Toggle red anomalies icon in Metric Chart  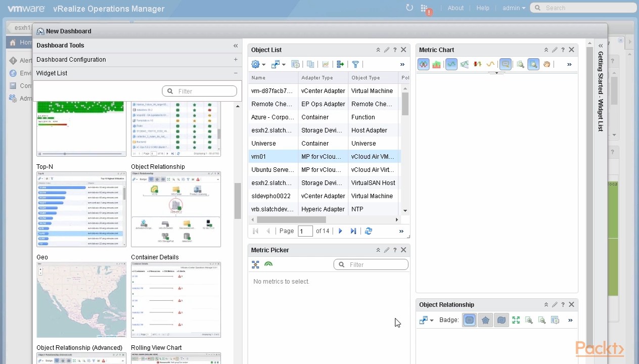tap(477, 64)
